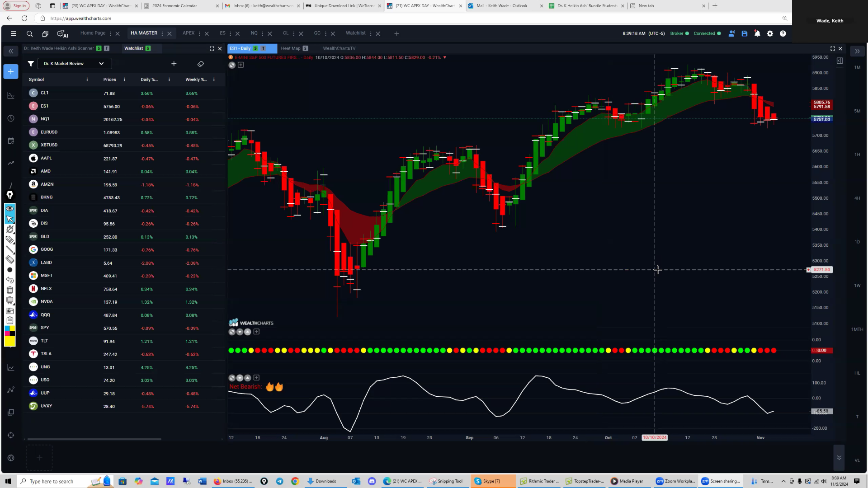Select the 1M timeframe

click(x=857, y=67)
